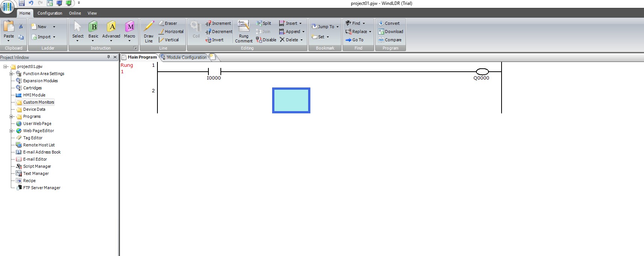Disable the selected rung

[x=266, y=40]
